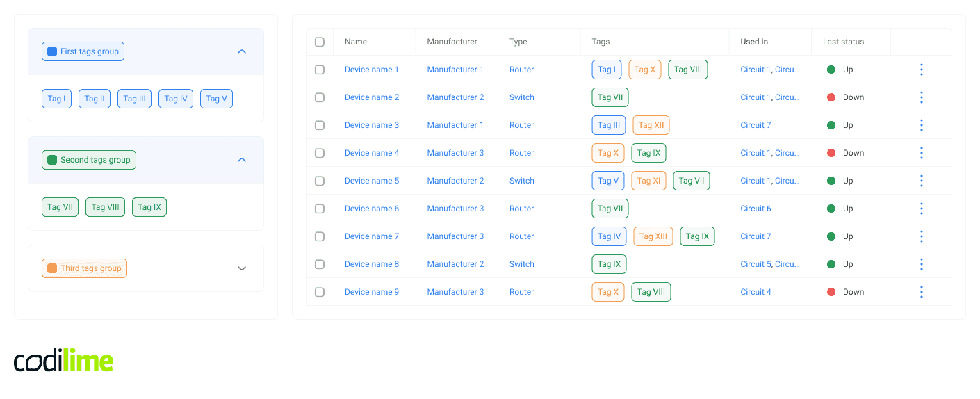This screenshot has width=980, height=399.
Task: Open Circuit 7 link in Device name 3 row
Action: pyautogui.click(x=756, y=125)
